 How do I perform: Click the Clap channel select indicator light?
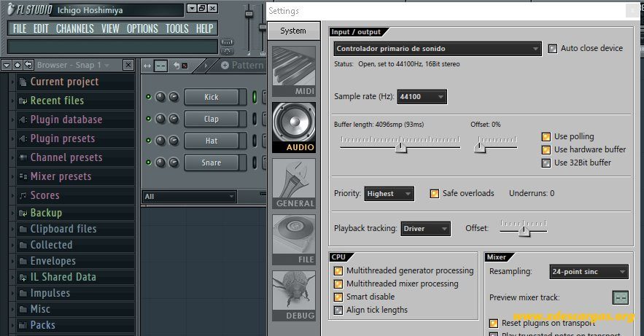pyautogui.click(x=255, y=119)
